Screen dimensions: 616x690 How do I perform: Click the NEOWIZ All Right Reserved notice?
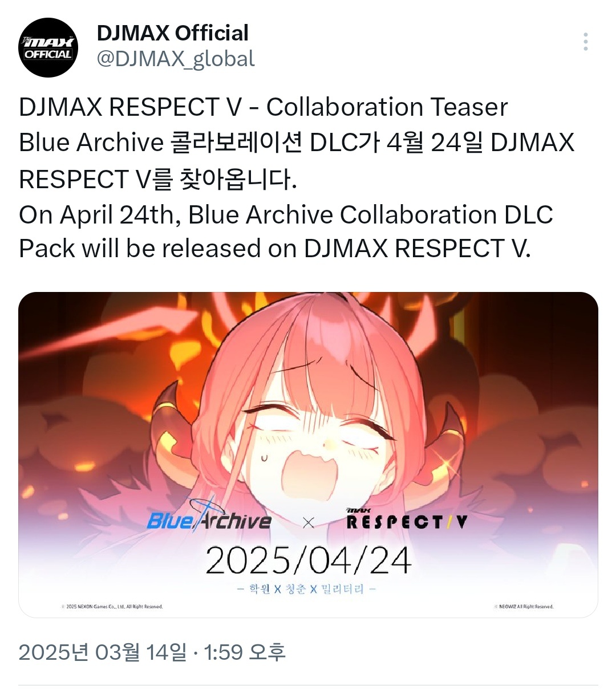coord(524,607)
